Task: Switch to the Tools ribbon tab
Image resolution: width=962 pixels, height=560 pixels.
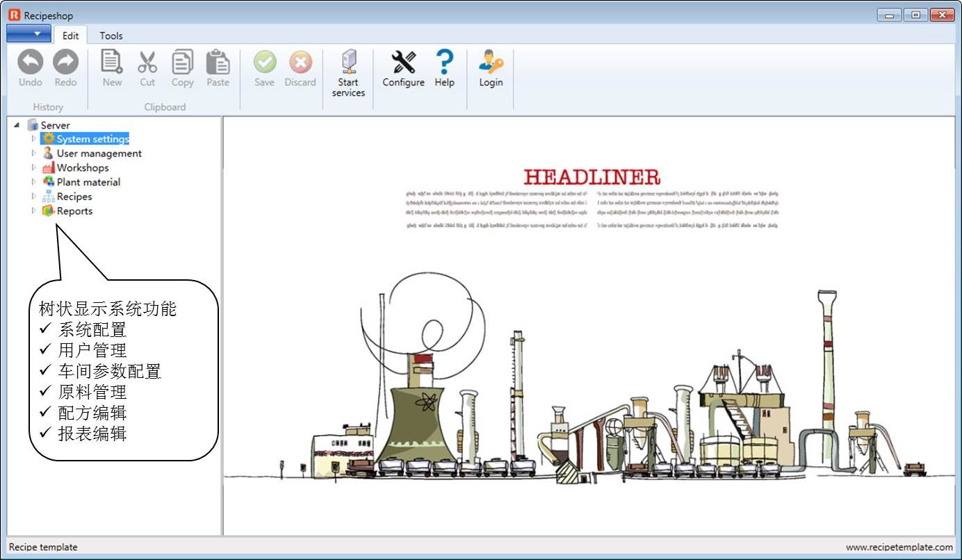Action: click(111, 35)
